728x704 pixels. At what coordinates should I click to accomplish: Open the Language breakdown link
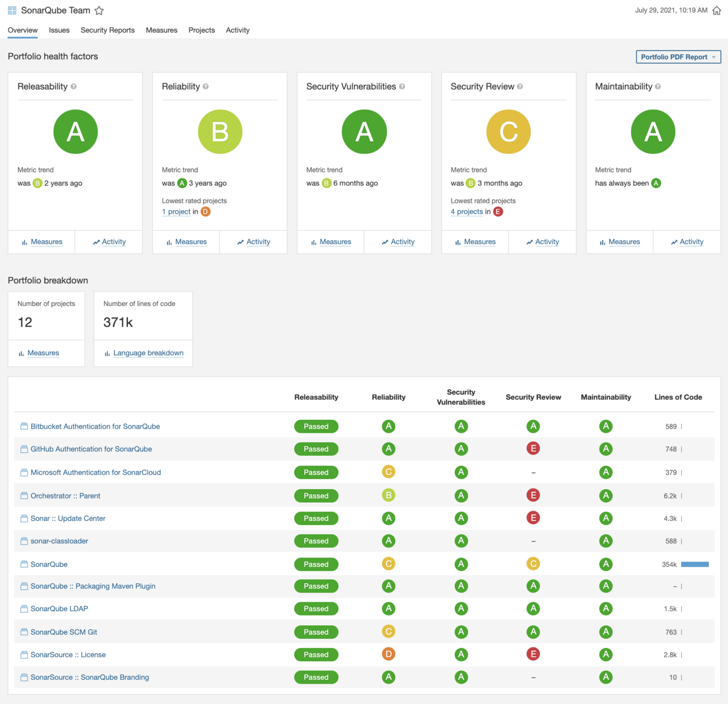click(x=149, y=353)
